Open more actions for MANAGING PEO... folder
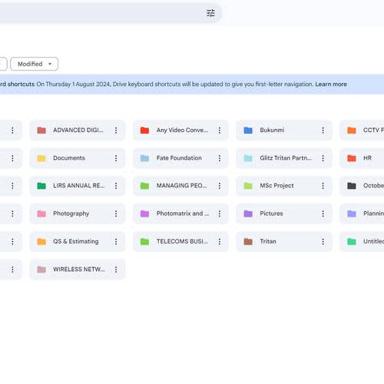Image resolution: width=384 pixels, height=384 pixels. click(220, 186)
